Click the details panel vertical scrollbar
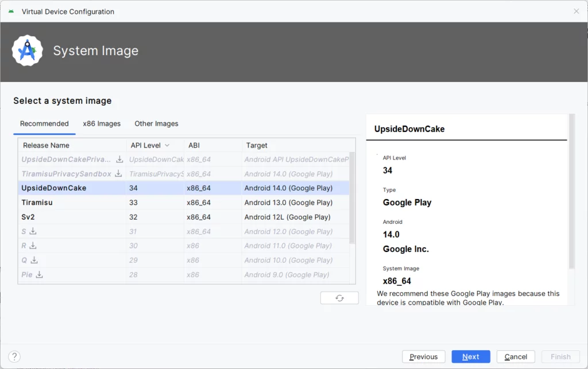The width and height of the screenshot is (588, 369). click(571, 191)
